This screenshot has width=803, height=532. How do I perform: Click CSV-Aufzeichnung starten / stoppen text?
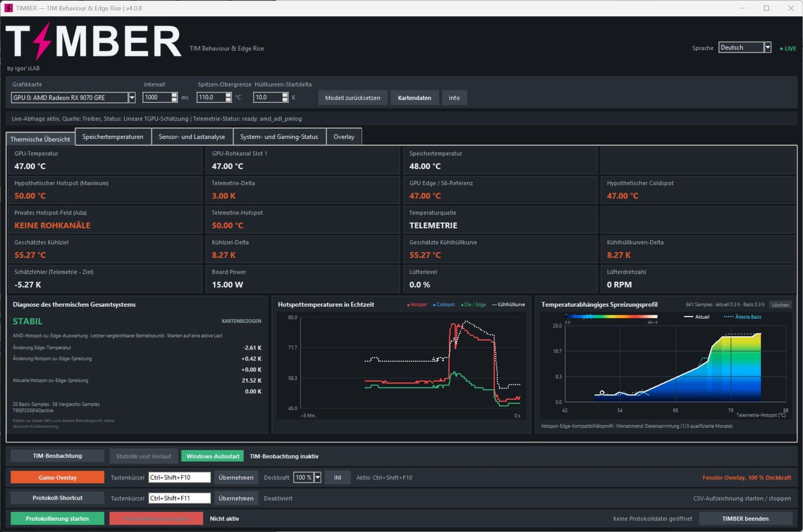click(742, 498)
